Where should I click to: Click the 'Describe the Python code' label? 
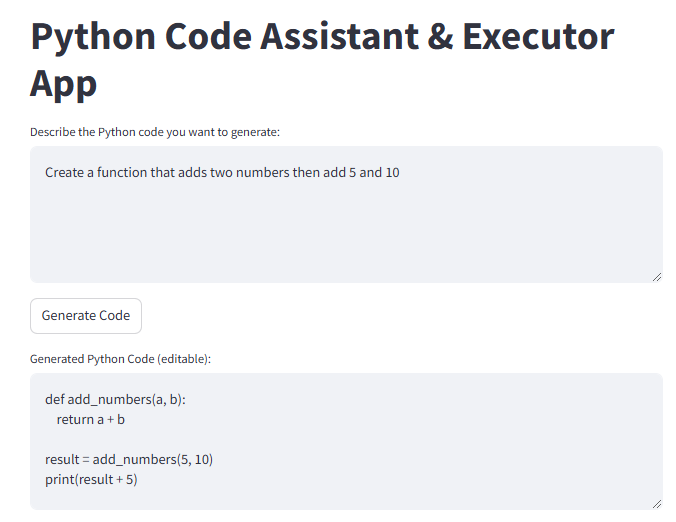(155, 132)
